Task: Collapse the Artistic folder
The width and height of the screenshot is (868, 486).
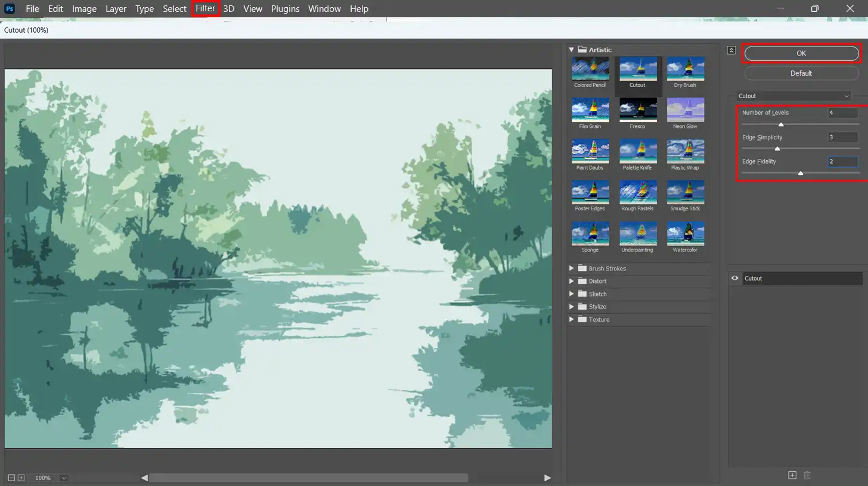Action: 571,49
